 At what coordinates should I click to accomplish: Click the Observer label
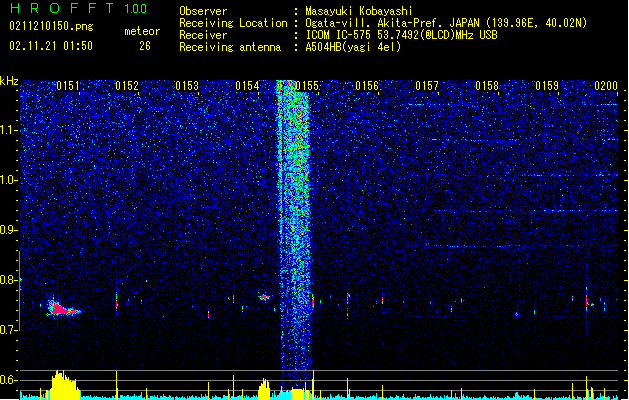[203, 11]
